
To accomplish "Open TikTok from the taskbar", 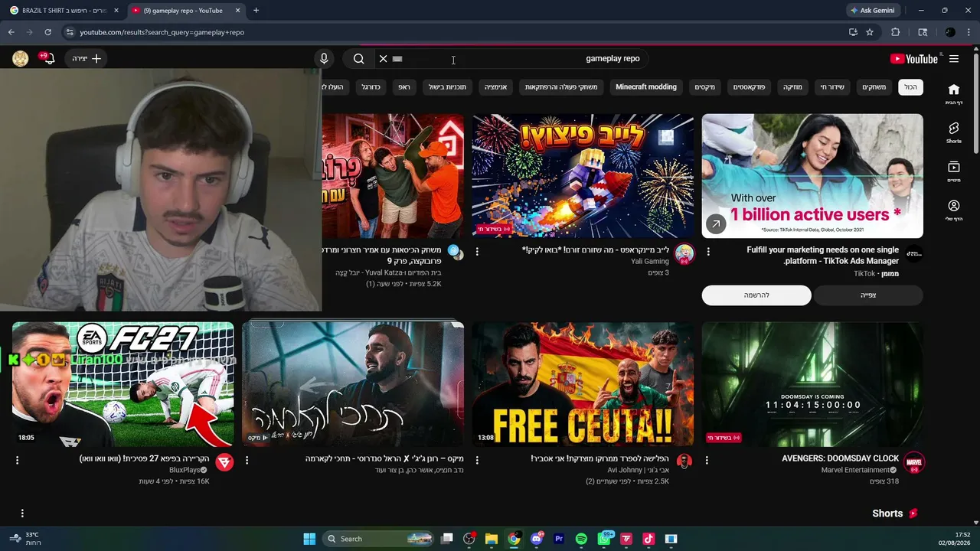I will (648, 539).
